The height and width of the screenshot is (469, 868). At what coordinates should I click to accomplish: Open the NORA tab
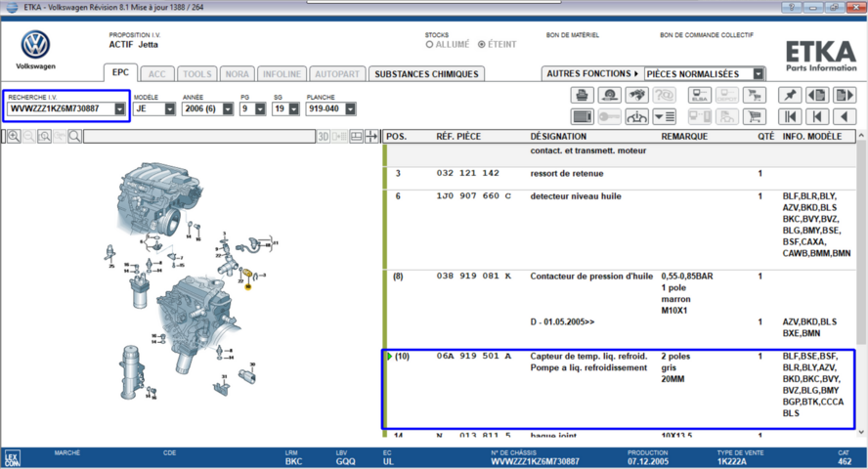tap(237, 74)
